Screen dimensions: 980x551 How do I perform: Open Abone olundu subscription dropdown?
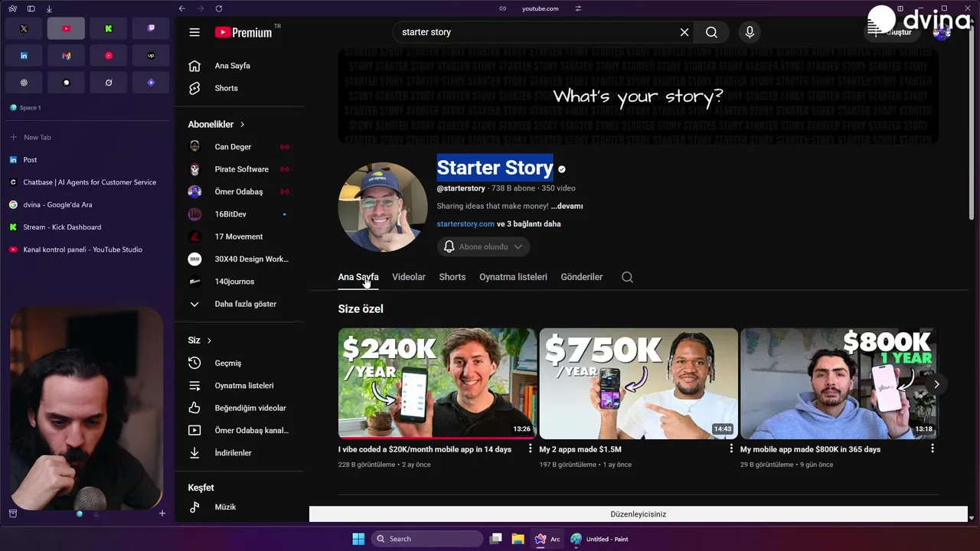(483, 246)
